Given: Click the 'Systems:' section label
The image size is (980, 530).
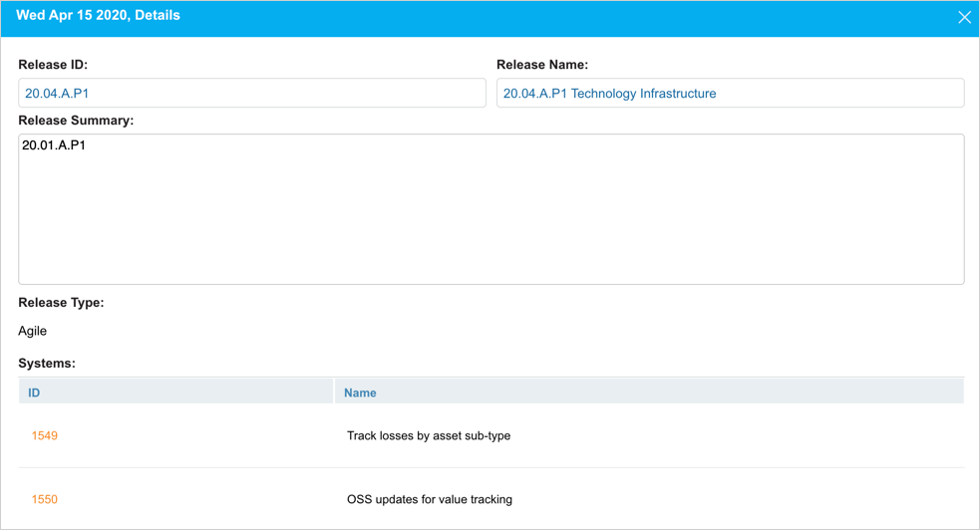Looking at the screenshot, I should click(x=47, y=364).
